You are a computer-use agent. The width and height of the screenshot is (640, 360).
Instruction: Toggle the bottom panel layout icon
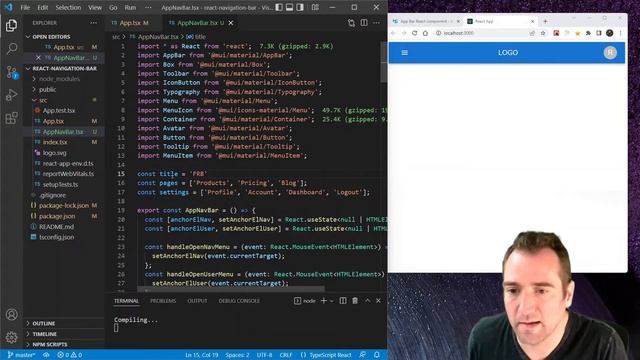tap(289, 7)
